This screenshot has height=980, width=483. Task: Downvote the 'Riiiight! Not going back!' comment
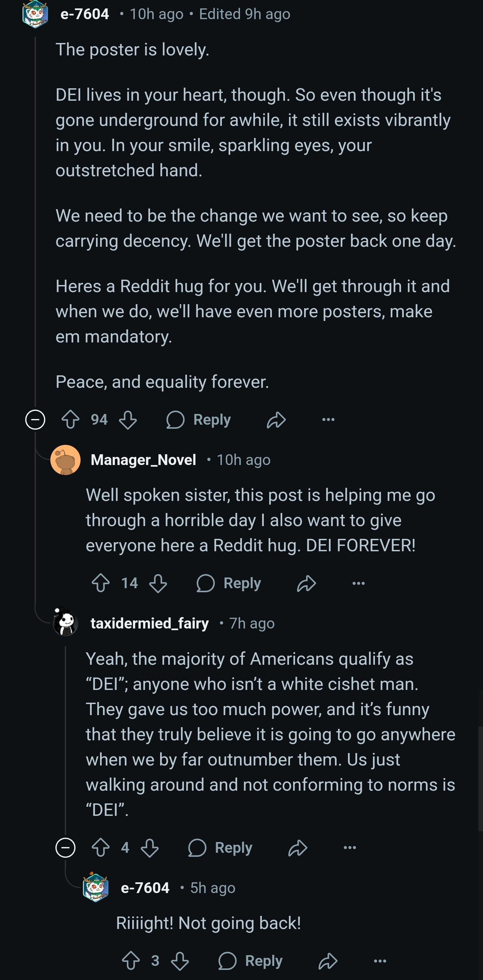coord(180,961)
